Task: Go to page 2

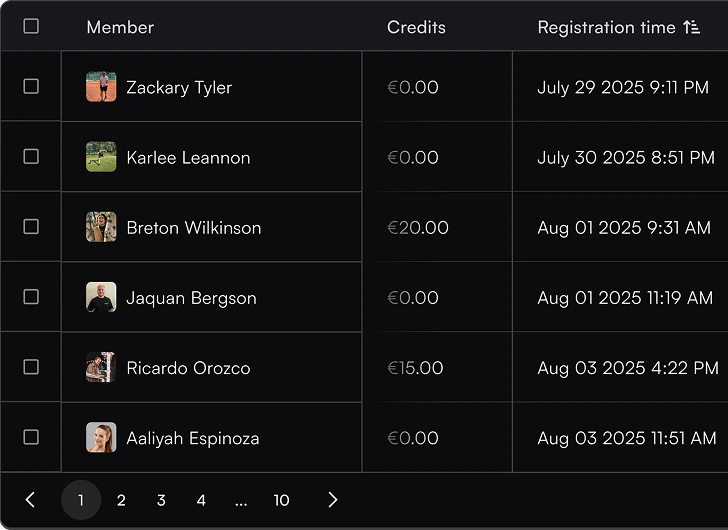Action: point(121,500)
